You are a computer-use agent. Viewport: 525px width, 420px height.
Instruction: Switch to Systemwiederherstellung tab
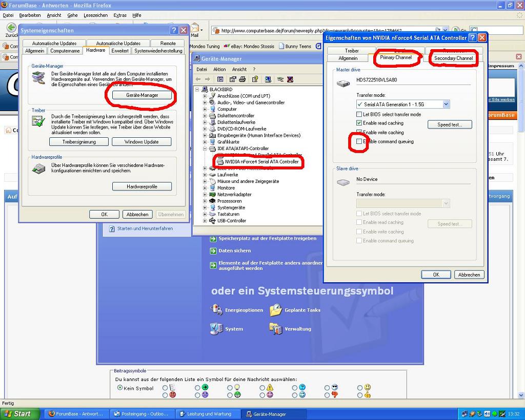[158, 51]
